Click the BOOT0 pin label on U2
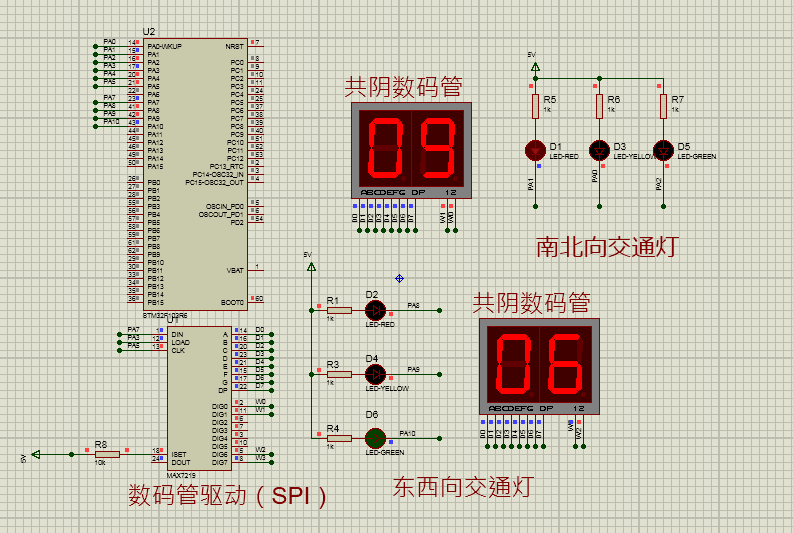The image size is (793, 533). pos(233,302)
